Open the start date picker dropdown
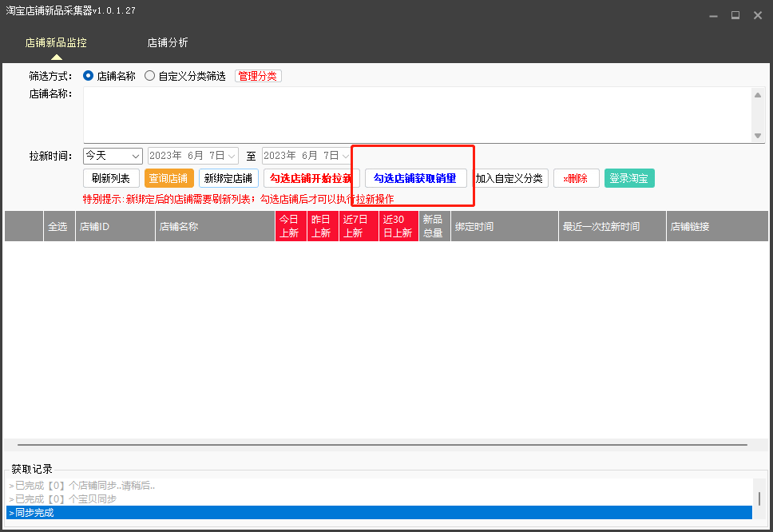 (232, 156)
